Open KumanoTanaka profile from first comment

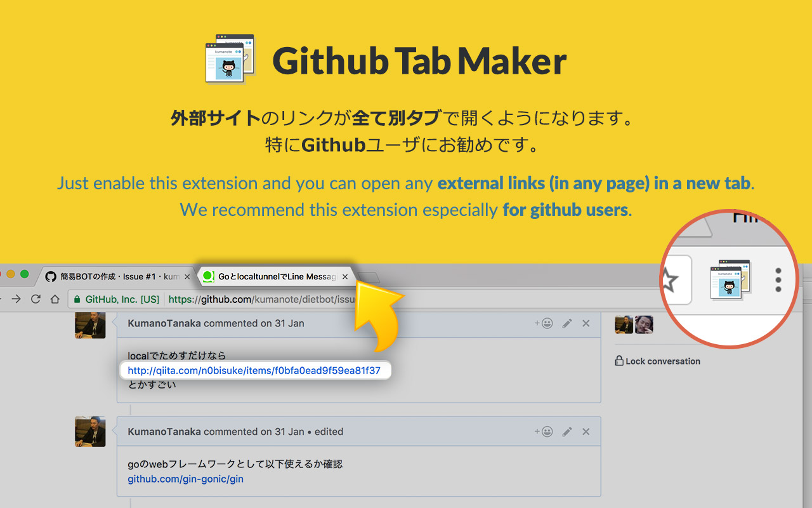164,323
